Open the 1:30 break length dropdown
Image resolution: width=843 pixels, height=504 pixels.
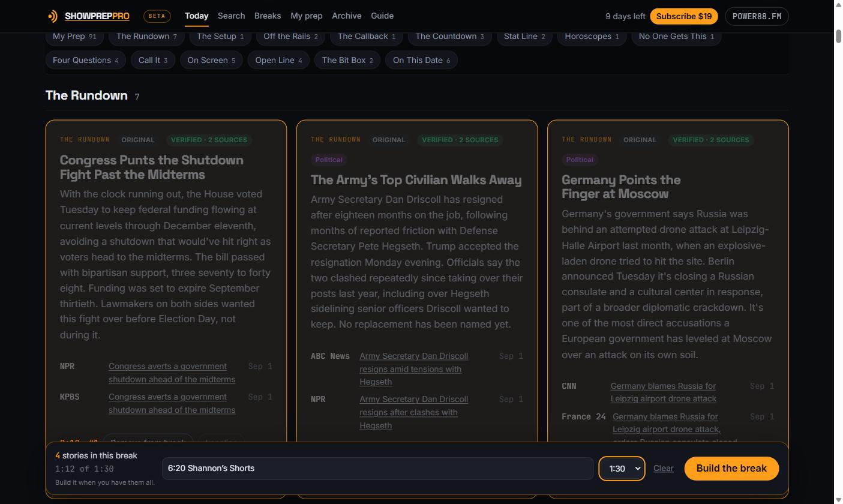point(622,469)
